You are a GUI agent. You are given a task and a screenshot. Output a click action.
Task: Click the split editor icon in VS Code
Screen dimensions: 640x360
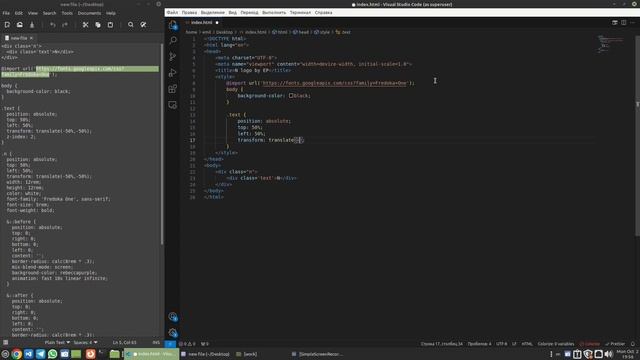pos(624,22)
